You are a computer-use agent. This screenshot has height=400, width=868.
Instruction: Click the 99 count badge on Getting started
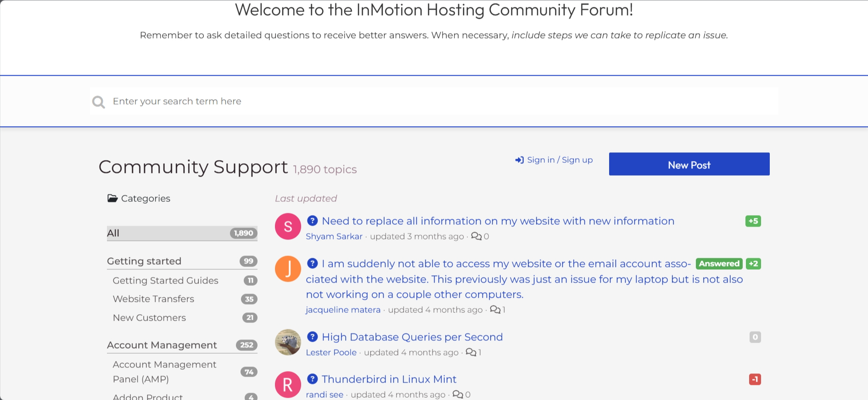[x=248, y=261]
